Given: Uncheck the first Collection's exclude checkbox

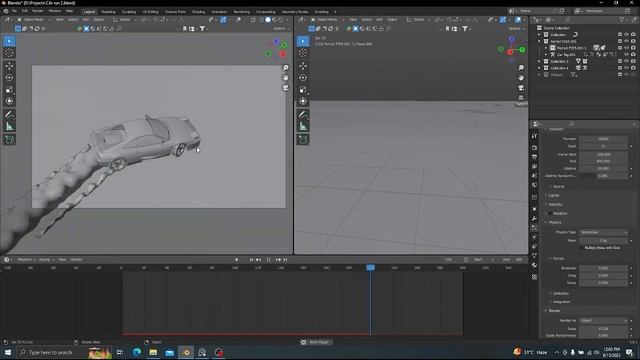Looking at the screenshot, I should 620,35.
